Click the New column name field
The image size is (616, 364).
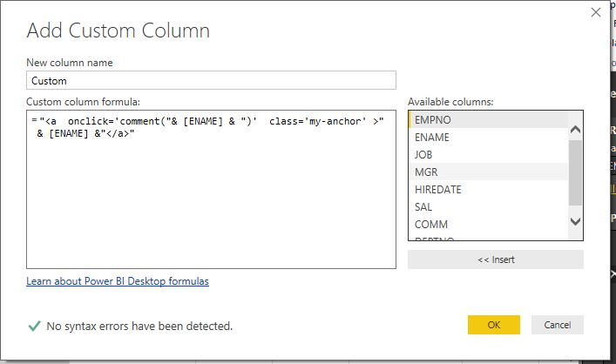click(211, 80)
